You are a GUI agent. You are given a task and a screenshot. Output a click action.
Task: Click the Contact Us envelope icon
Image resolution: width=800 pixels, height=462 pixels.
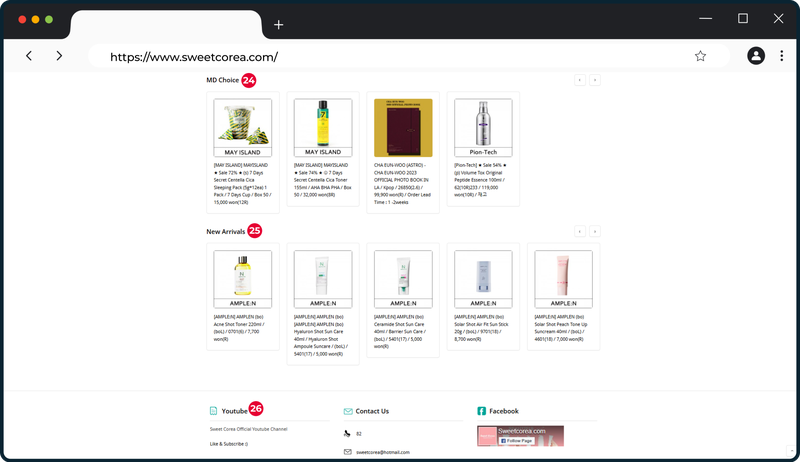pyautogui.click(x=348, y=411)
